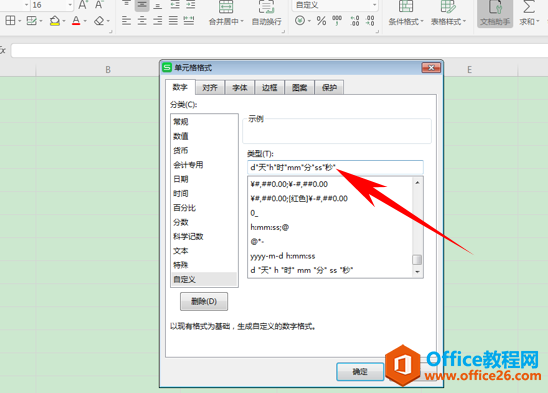Click the increase decimal places icon
Viewport: 548px width, 393px height.
[354, 21]
